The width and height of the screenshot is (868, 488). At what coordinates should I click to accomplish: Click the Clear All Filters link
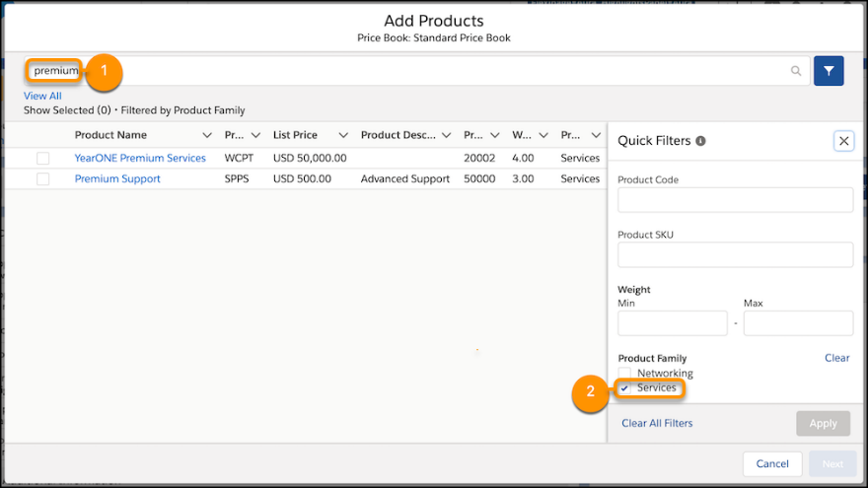tap(657, 423)
